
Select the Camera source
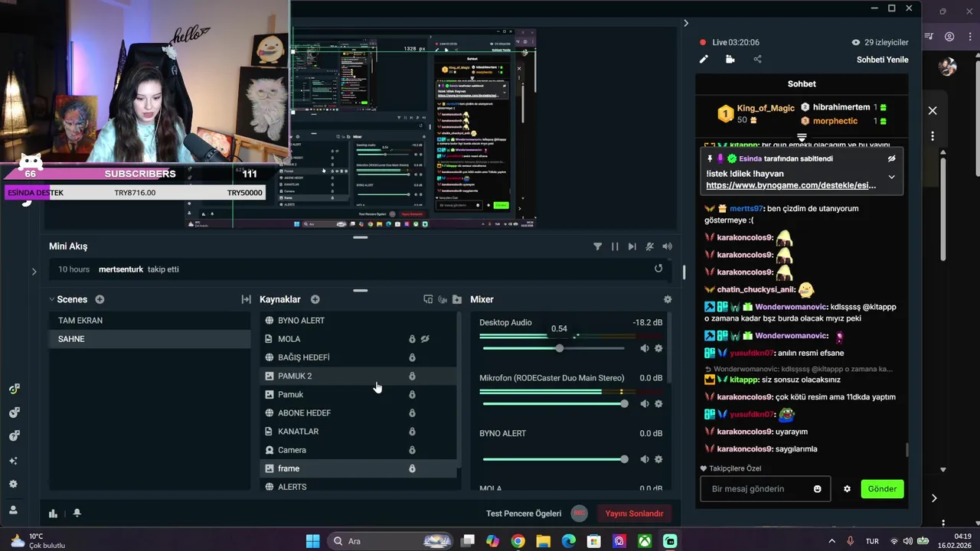(358, 450)
